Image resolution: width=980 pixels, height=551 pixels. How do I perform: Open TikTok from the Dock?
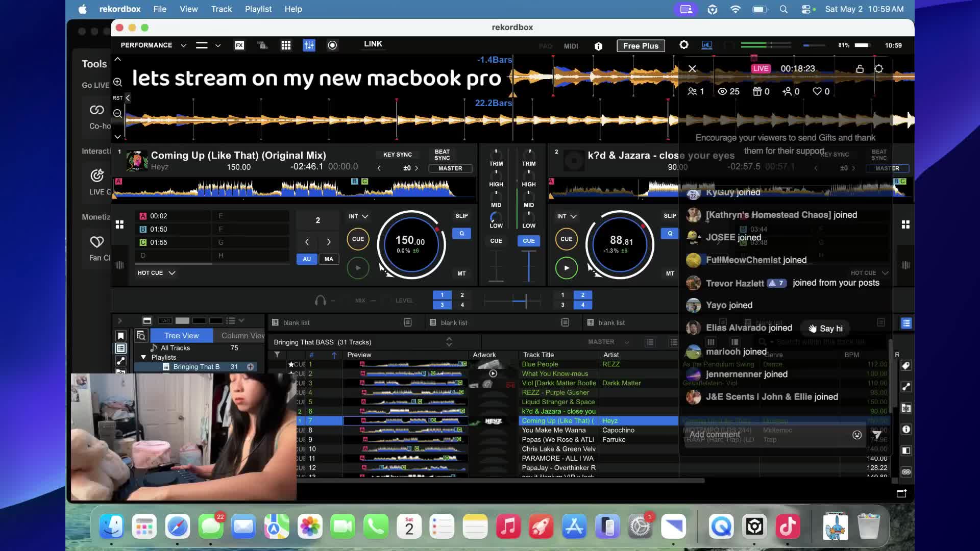tap(788, 527)
